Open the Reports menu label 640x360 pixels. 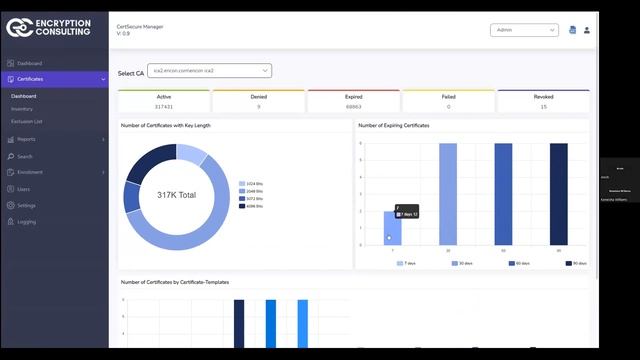pos(26,140)
